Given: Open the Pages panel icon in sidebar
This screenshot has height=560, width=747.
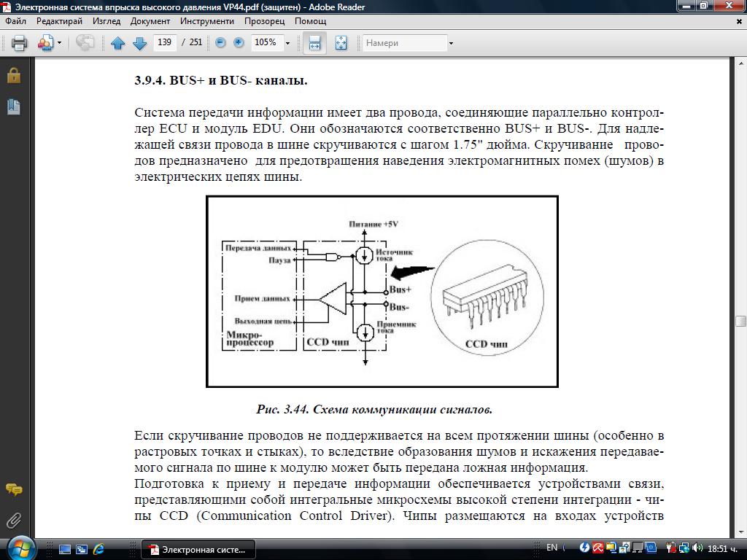Looking at the screenshot, I should pos(14,106).
